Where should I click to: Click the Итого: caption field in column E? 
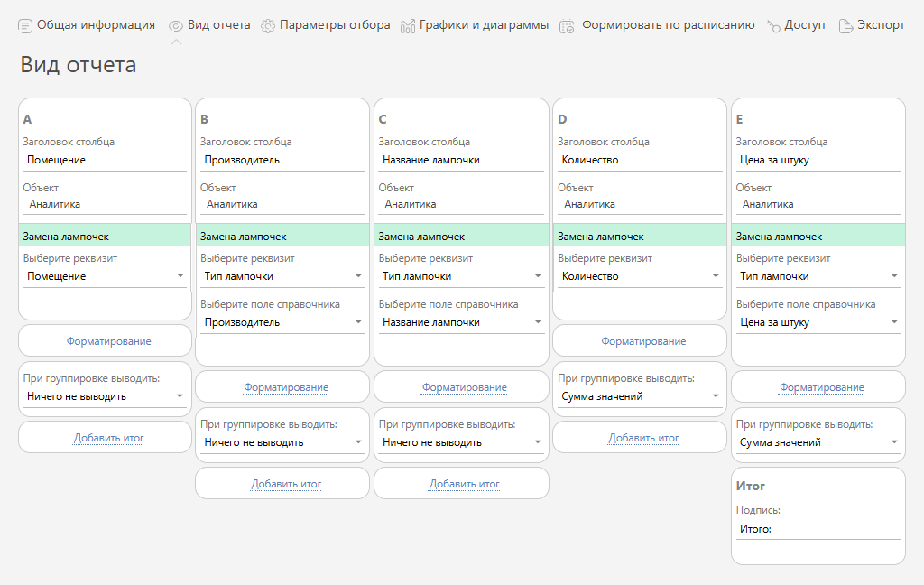click(x=818, y=529)
